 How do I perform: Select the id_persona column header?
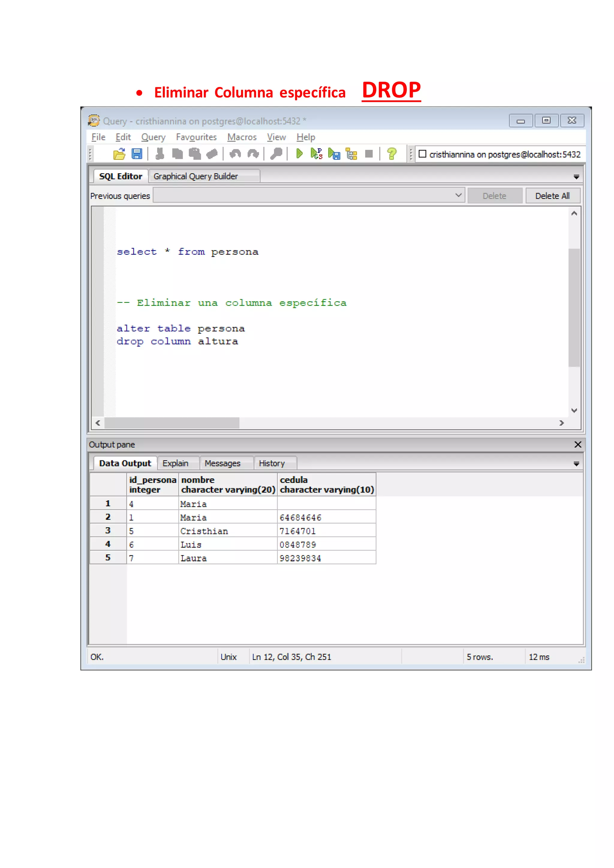tap(153, 485)
